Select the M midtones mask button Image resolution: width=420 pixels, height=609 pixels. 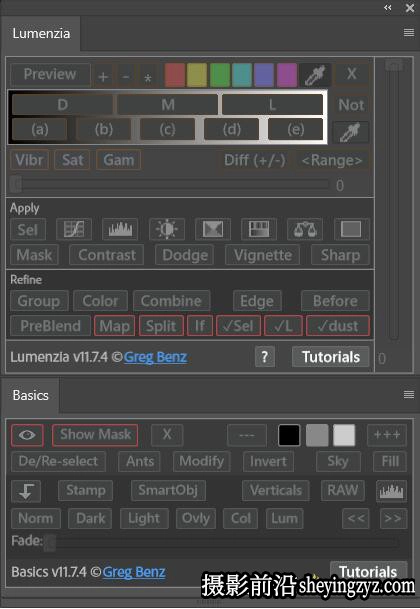[x=167, y=105]
